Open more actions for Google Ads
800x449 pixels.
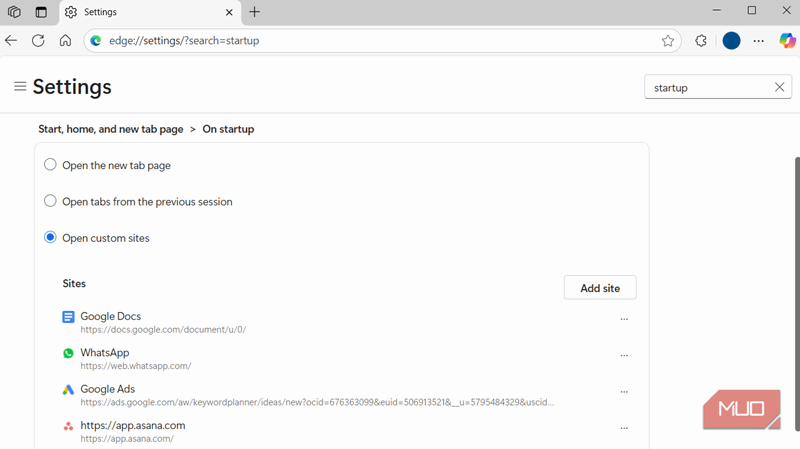coord(624,392)
